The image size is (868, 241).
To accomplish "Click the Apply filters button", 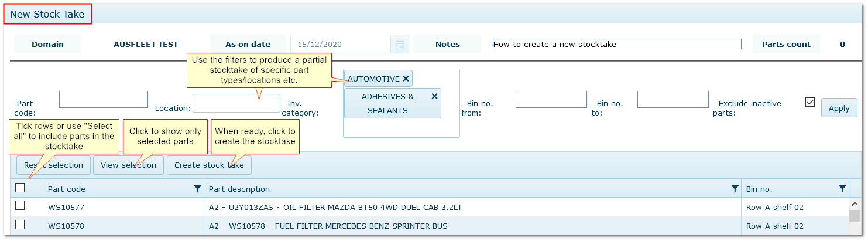I will point(839,108).
